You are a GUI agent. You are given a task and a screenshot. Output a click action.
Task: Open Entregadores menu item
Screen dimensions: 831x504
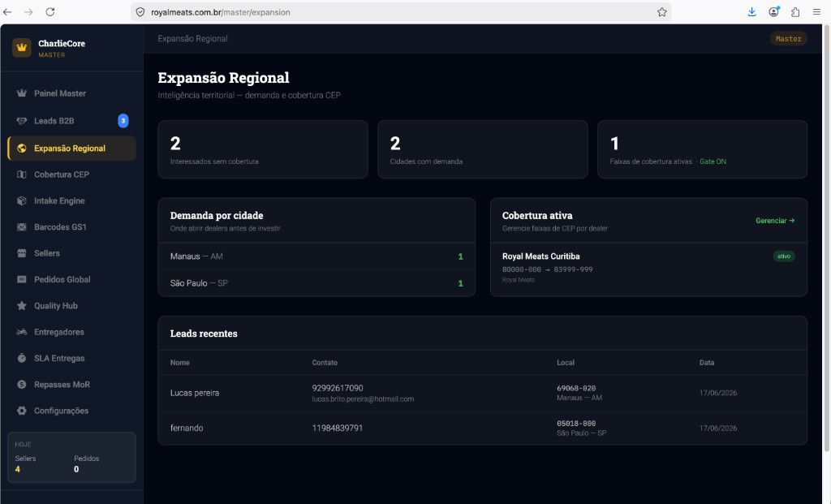(x=71, y=332)
